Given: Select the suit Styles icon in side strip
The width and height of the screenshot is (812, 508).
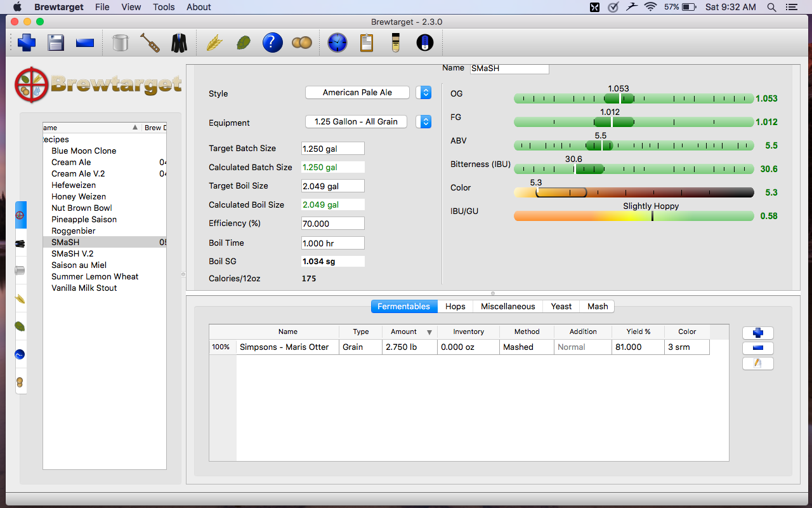Looking at the screenshot, I should [x=20, y=243].
